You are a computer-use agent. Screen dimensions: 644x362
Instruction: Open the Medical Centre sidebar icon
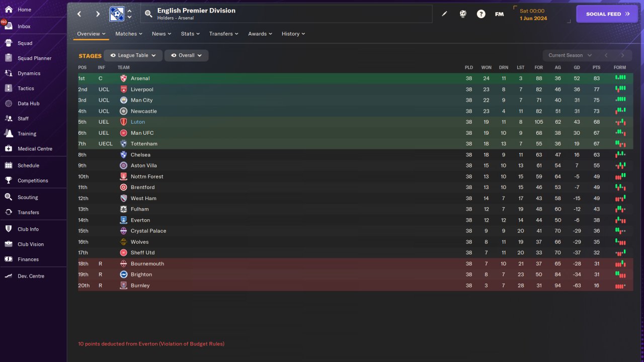click(9, 149)
